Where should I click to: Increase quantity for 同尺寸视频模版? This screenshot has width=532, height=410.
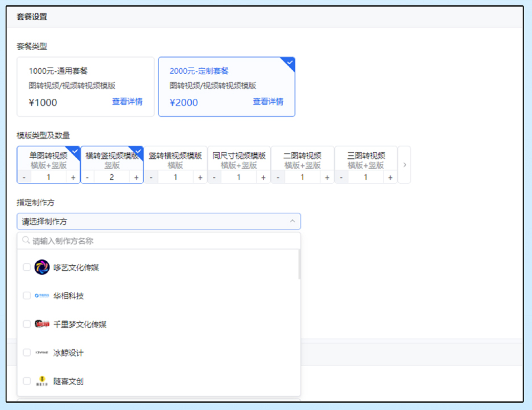click(x=263, y=177)
